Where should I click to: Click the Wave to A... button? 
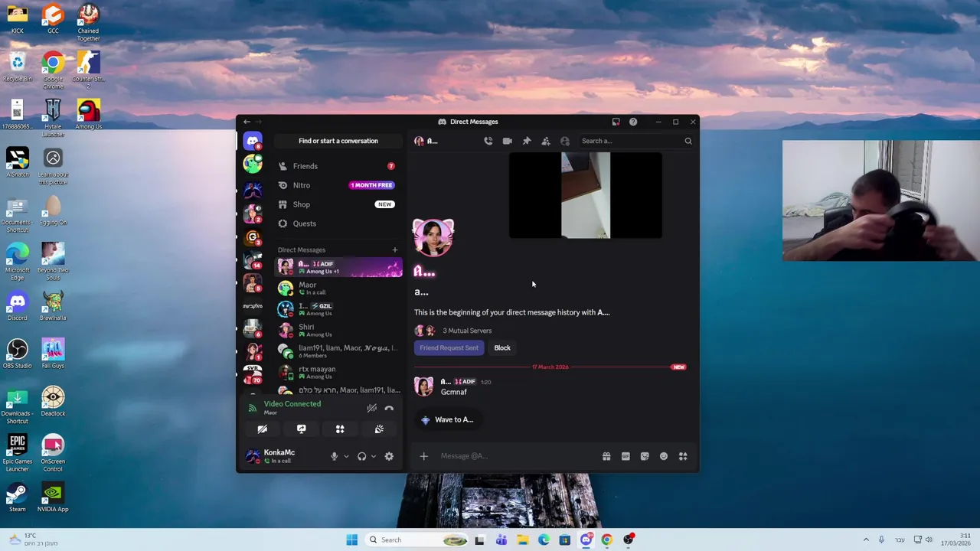(x=448, y=419)
